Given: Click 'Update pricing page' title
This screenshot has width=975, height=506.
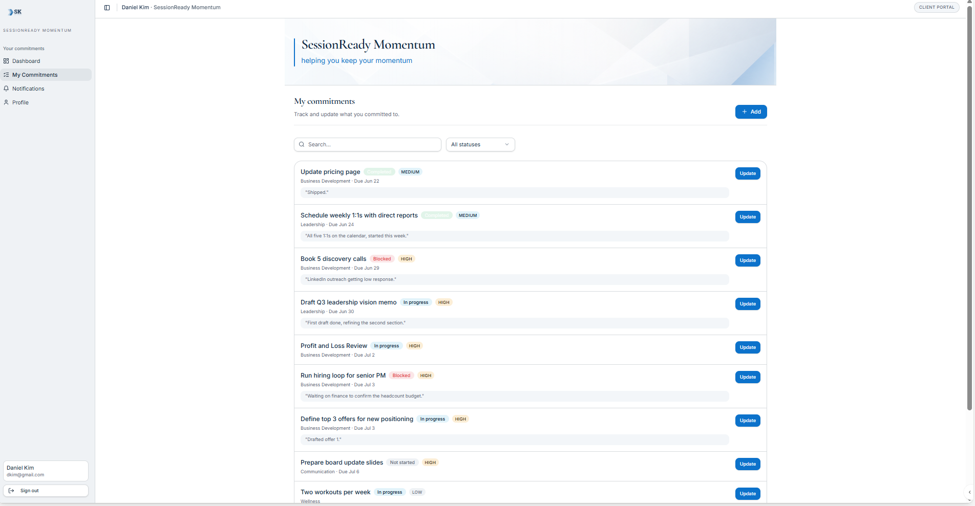Looking at the screenshot, I should click(330, 172).
